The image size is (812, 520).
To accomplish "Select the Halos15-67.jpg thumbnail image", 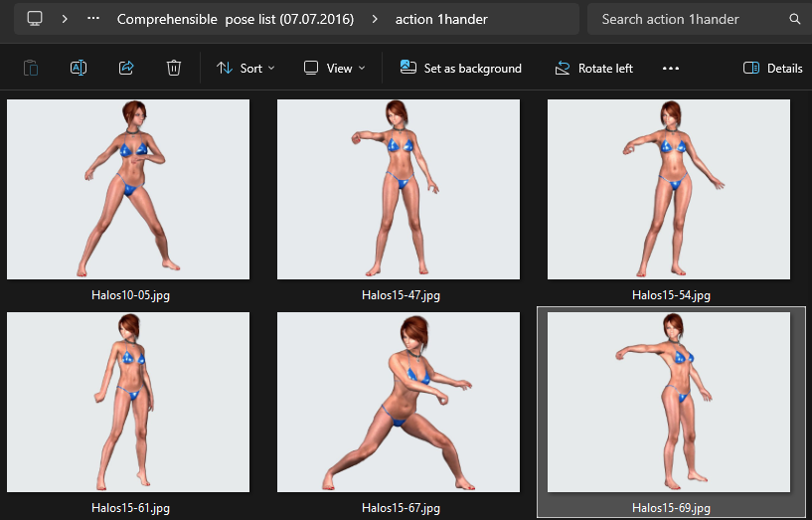I will pyautogui.click(x=399, y=402).
